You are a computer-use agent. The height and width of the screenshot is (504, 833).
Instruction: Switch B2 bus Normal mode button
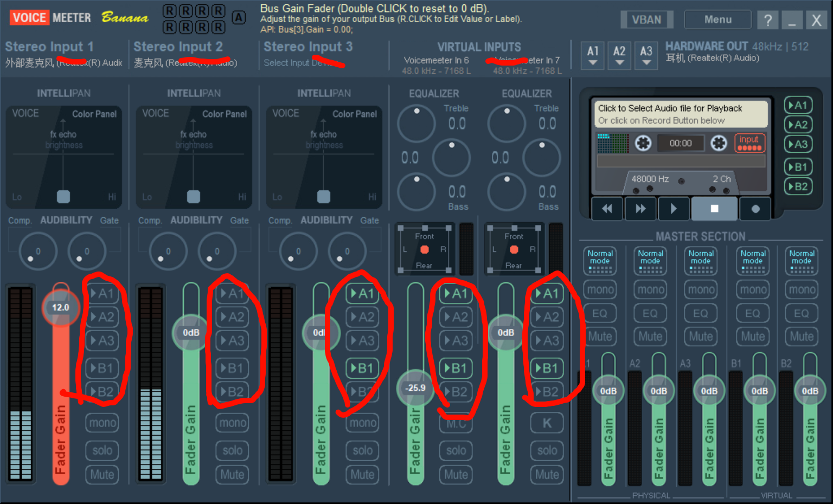(802, 261)
